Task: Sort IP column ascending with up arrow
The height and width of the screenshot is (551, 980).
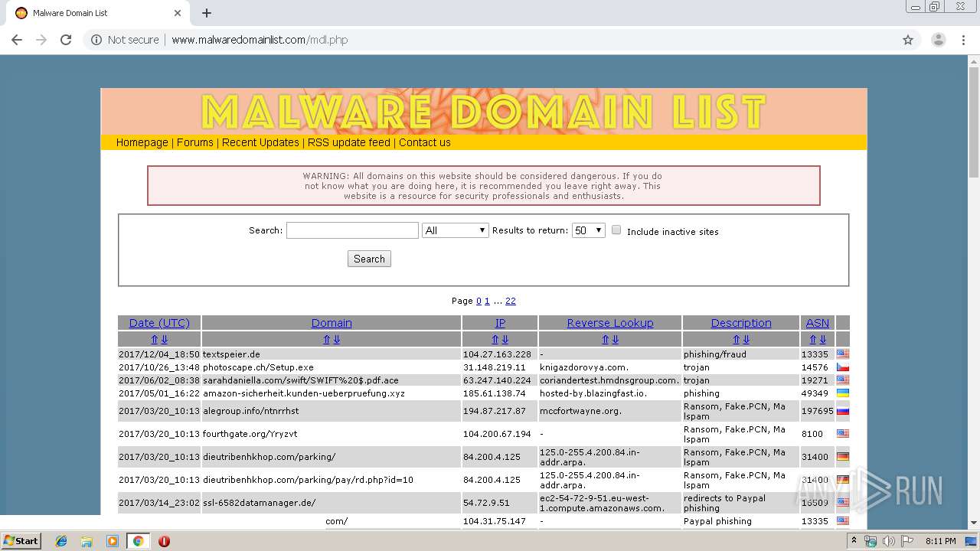Action: click(495, 339)
